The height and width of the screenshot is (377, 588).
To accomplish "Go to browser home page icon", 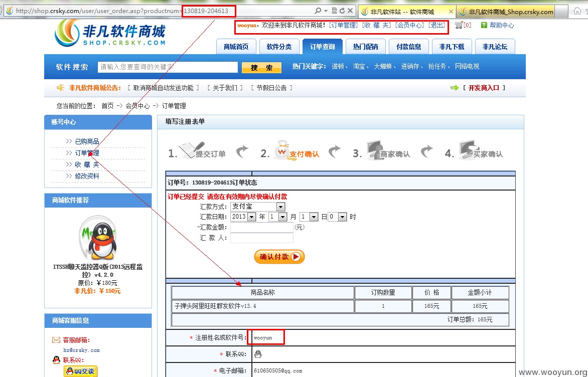I will tap(577, 11).
